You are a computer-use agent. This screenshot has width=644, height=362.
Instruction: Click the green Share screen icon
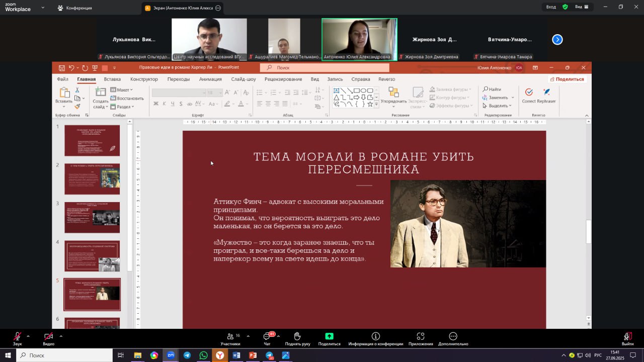click(x=329, y=336)
